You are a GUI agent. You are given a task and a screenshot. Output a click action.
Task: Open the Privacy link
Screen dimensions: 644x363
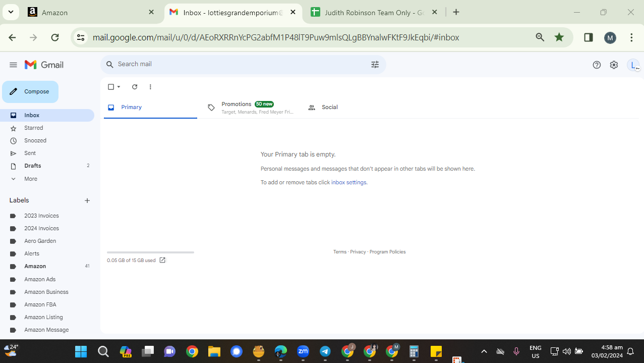pos(358,252)
